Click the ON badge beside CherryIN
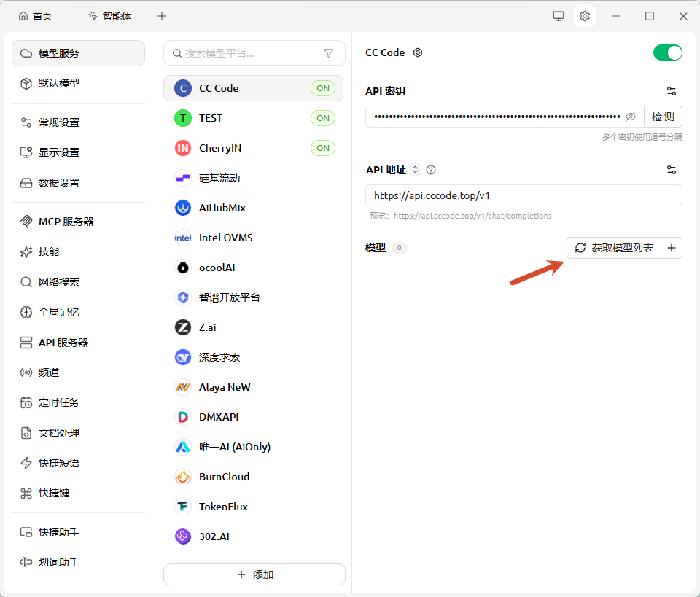Viewport: 700px width, 597px height. (323, 148)
